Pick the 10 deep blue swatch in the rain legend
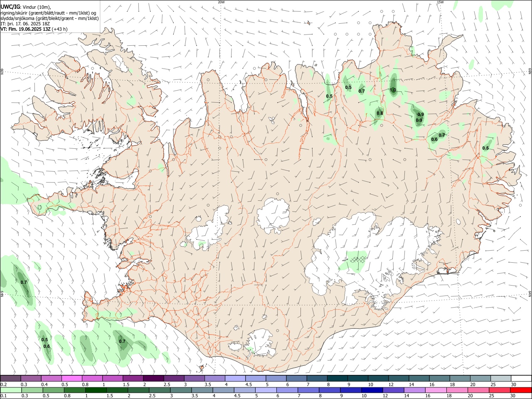Viewport: 532px width, 399px height. tap(372, 390)
